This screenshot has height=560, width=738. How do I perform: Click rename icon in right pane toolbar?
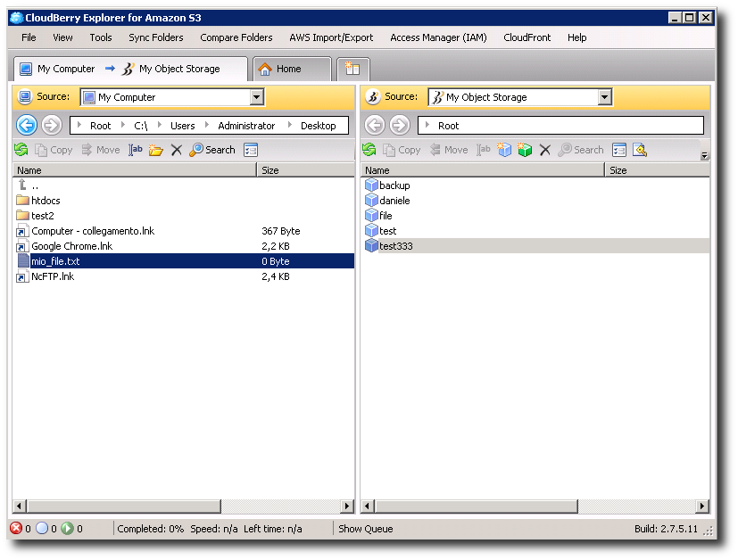coord(484,150)
